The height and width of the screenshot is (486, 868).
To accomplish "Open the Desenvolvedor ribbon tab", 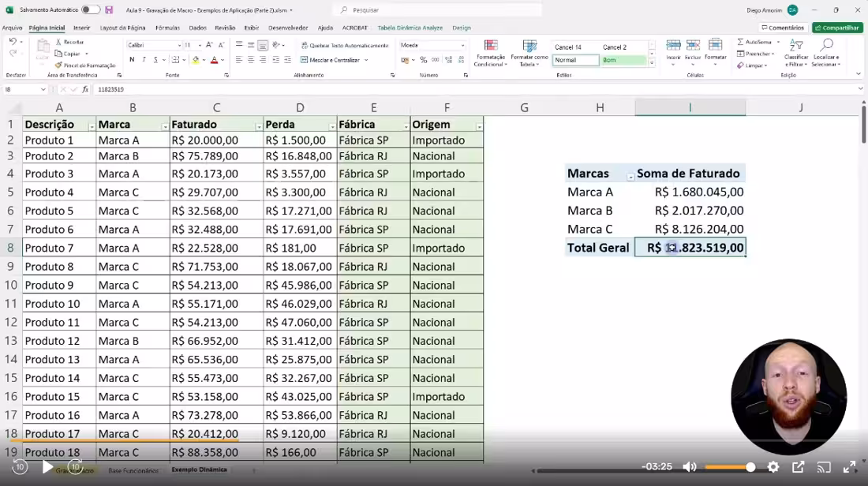I will click(x=288, y=28).
